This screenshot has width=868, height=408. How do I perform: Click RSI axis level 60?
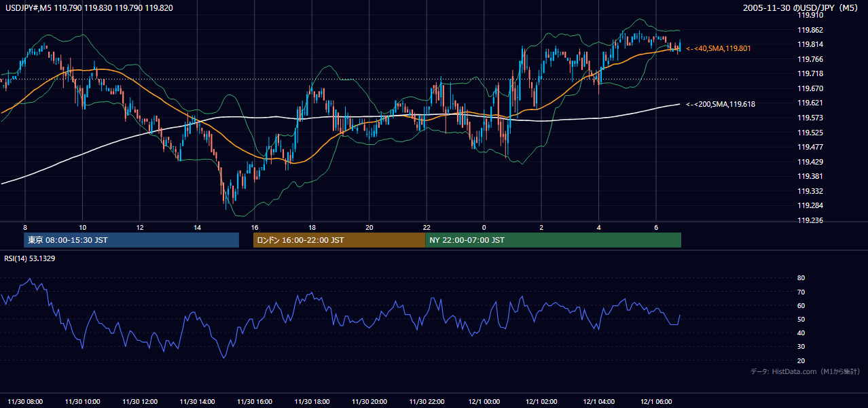[801, 305]
